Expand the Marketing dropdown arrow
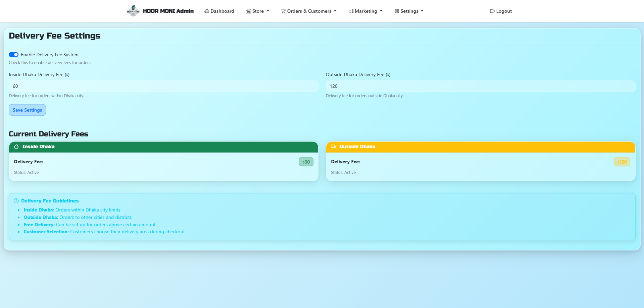 coord(381,11)
